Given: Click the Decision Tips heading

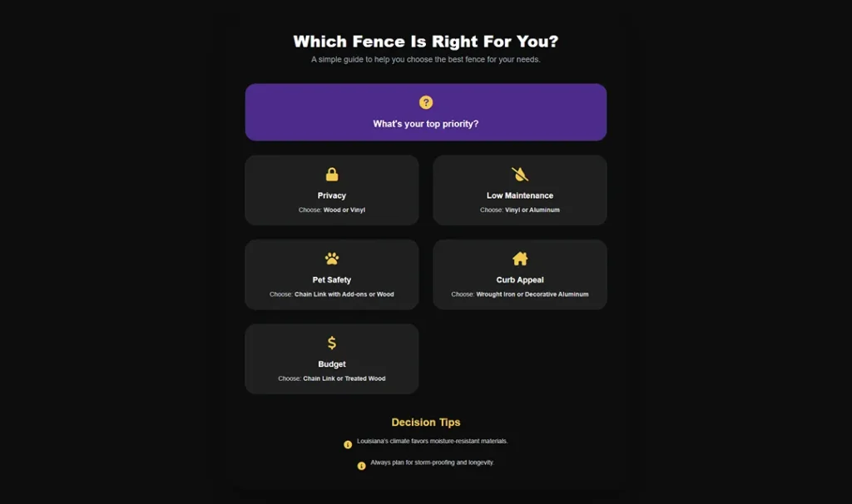Looking at the screenshot, I should pos(426,422).
